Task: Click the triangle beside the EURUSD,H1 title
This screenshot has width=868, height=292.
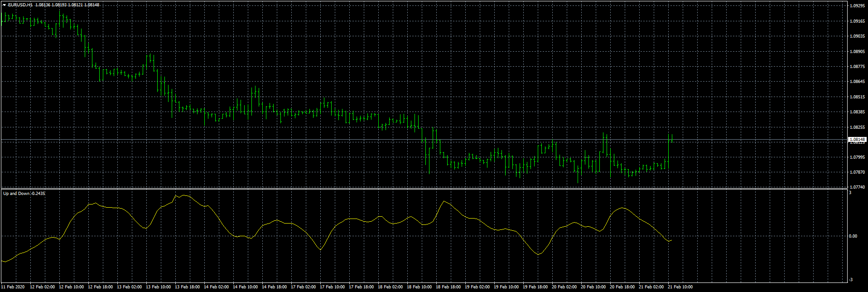Action: coord(5,5)
